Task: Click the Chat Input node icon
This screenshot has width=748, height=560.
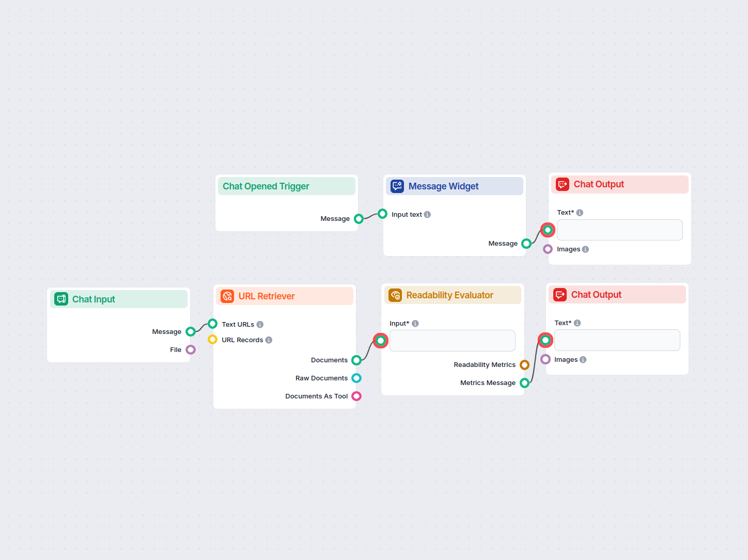Action: tap(61, 299)
